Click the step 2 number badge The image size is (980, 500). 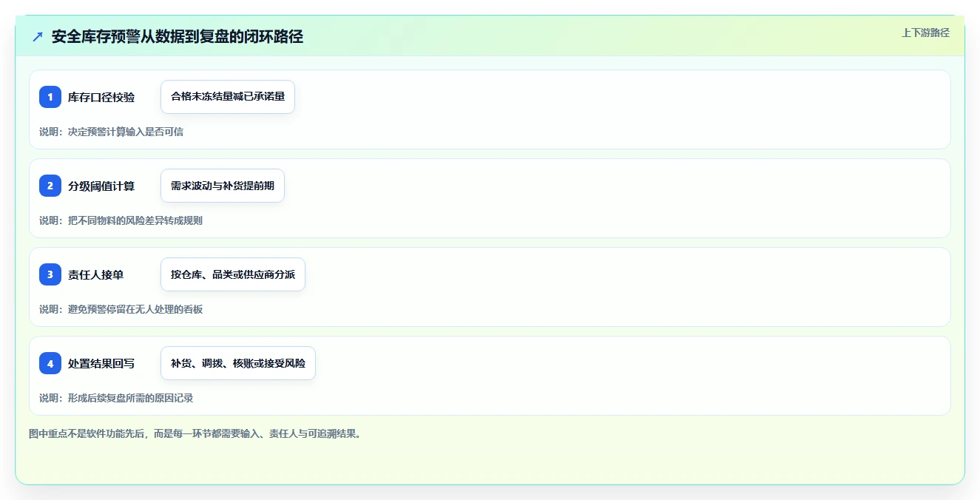(x=50, y=186)
